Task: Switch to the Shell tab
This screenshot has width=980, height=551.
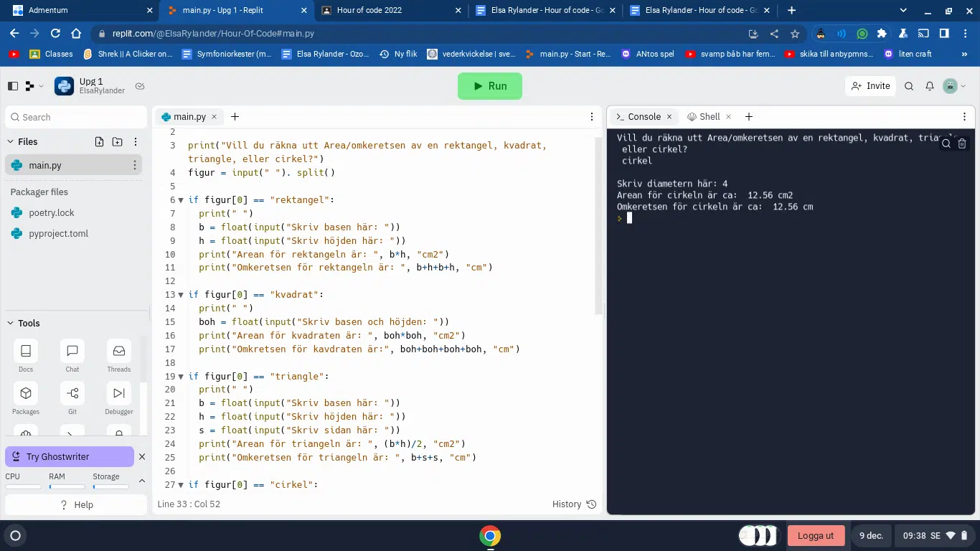Action: pyautogui.click(x=703, y=117)
